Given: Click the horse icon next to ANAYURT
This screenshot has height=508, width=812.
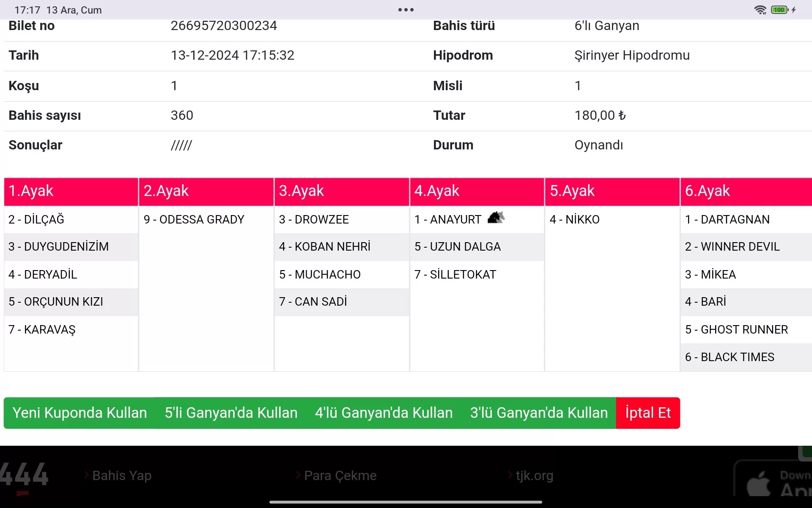Looking at the screenshot, I should (x=496, y=218).
